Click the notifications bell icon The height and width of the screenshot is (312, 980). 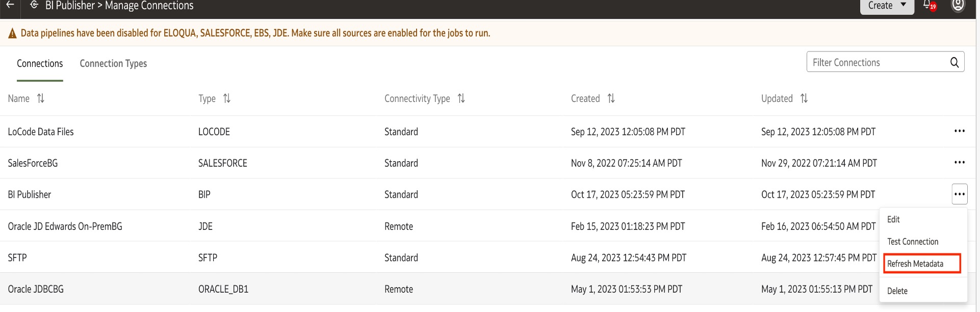[x=928, y=5]
